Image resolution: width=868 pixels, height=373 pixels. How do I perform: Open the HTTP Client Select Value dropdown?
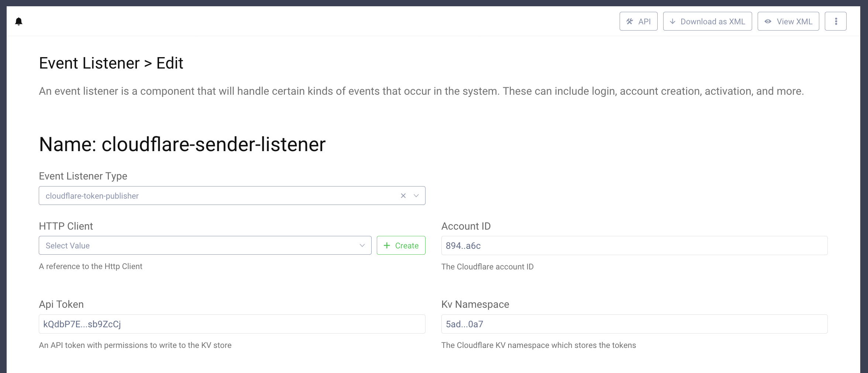[x=205, y=245]
